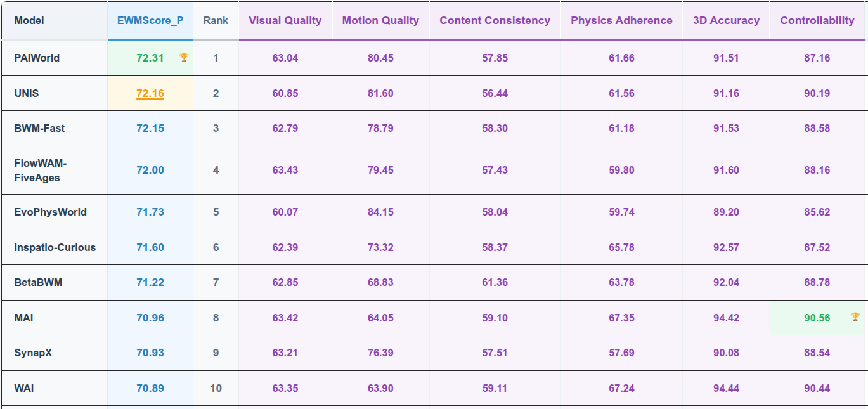Click rank 1 cell for PAIWorld

pos(216,58)
